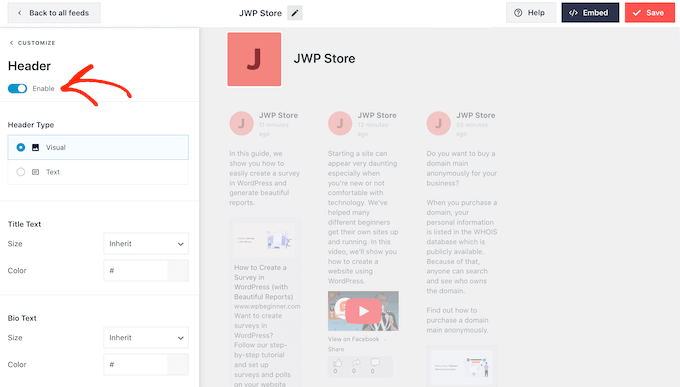The height and width of the screenshot is (387, 680).
Task: Open the Title Text Size dropdown
Action: coord(146,244)
